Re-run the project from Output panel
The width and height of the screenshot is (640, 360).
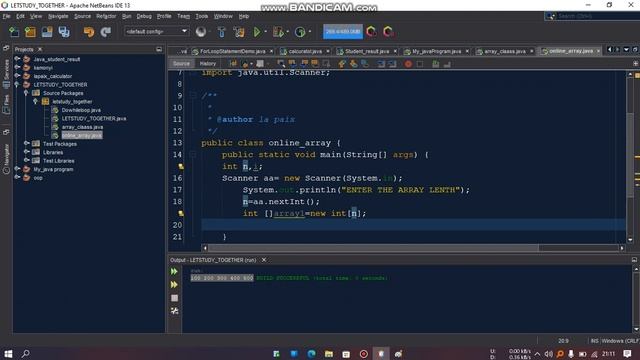pyautogui.click(x=174, y=271)
